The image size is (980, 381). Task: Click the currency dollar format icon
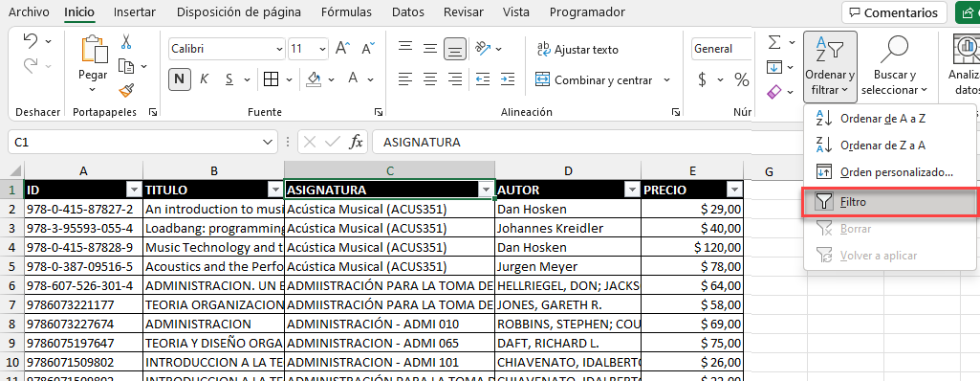(703, 79)
